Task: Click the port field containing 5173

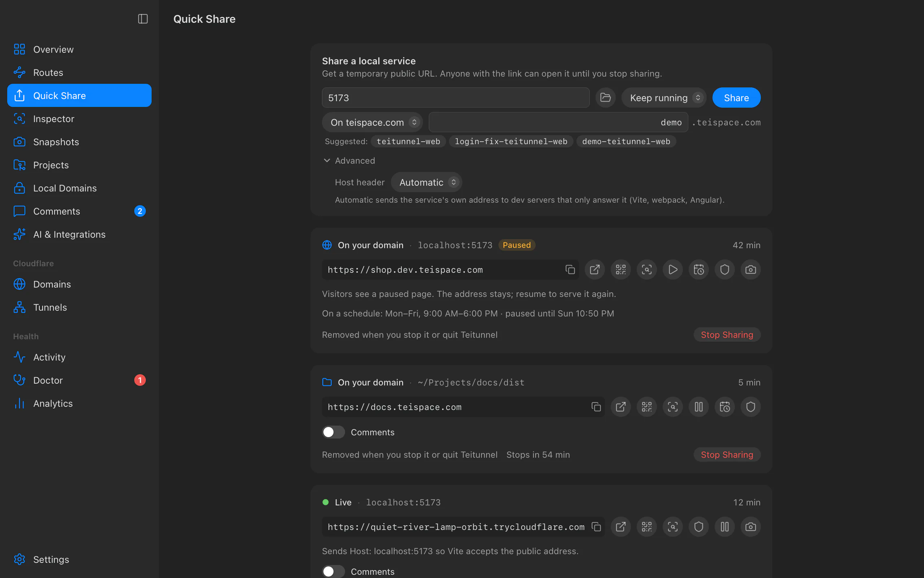Action: click(x=456, y=98)
